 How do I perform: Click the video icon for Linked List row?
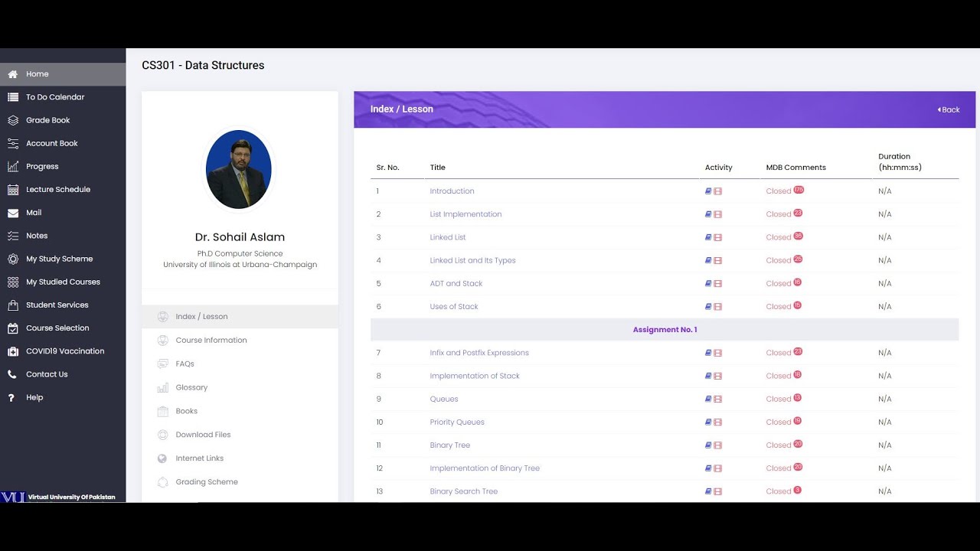[x=718, y=237]
